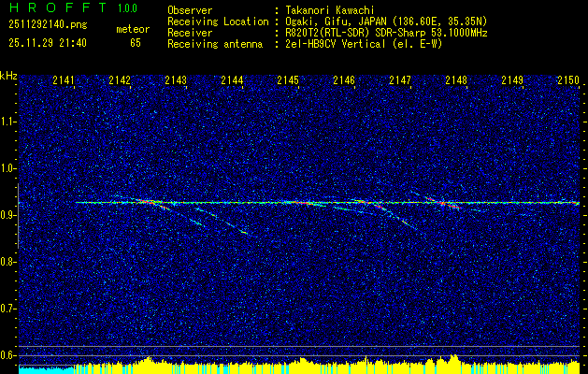Click the 0.6 kHz axis label

click(x=7, y=355)
